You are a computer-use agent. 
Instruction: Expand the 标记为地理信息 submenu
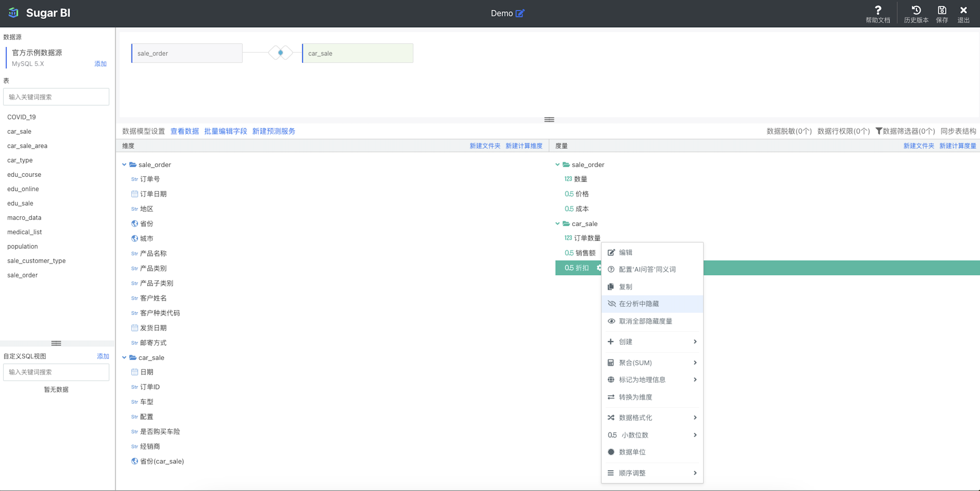pyautogui.click(x=652, y=380)
